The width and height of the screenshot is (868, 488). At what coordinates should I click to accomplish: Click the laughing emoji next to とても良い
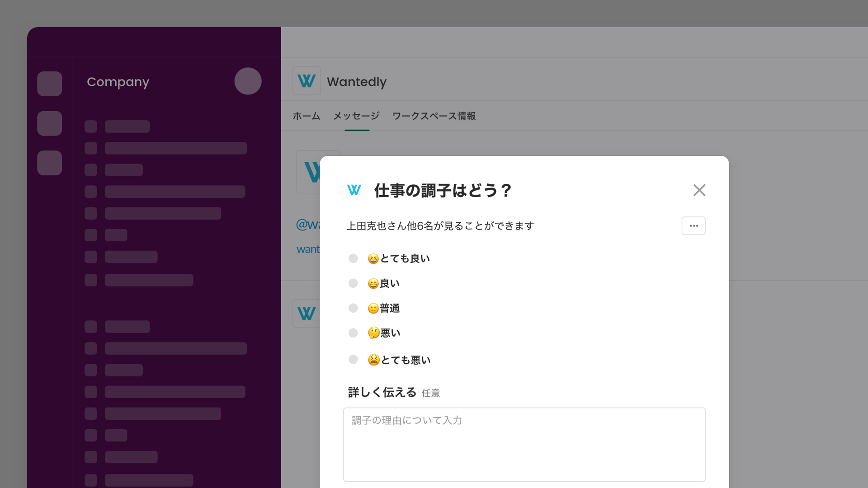click(x=373, y=258)
